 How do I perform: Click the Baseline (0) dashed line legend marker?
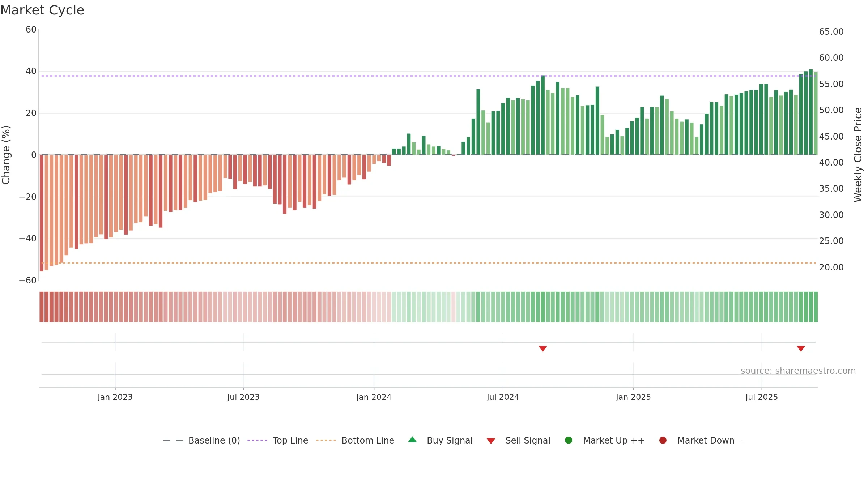[x=173, y=440]
